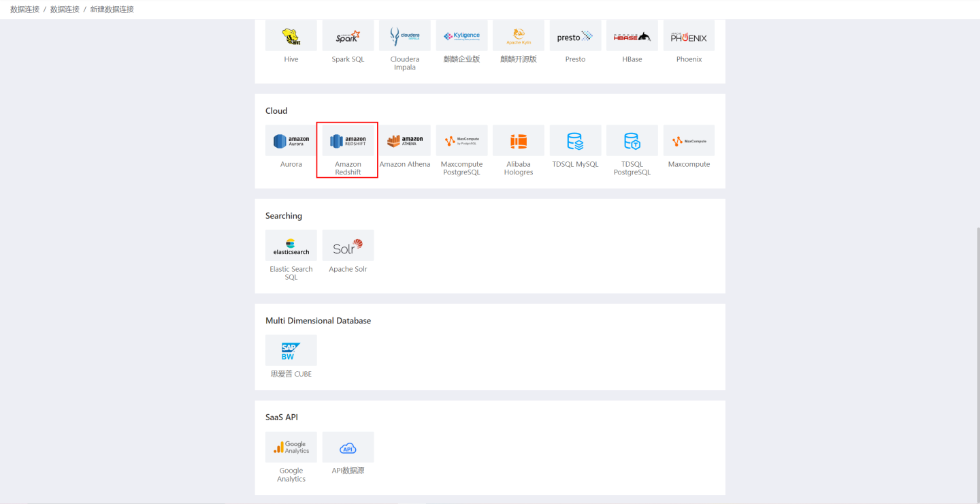The image size is (980, 504).
Task: Pick the Cloudera Impala icon
Action: (405, 35)
